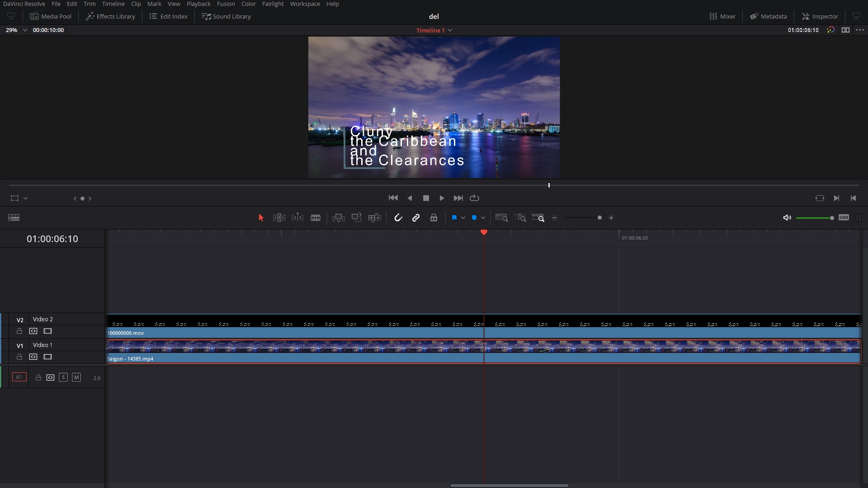Viewport: 868px width, 488px height.
Task: Zoom out timeline with minus button
Action: (555, 218)
